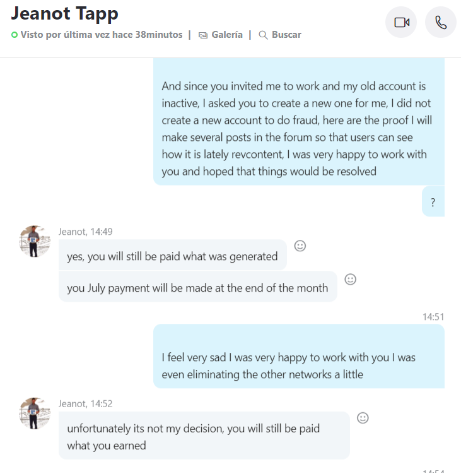Click the 14:51 timestamp

pyautogui.click(x=433, y=317)
